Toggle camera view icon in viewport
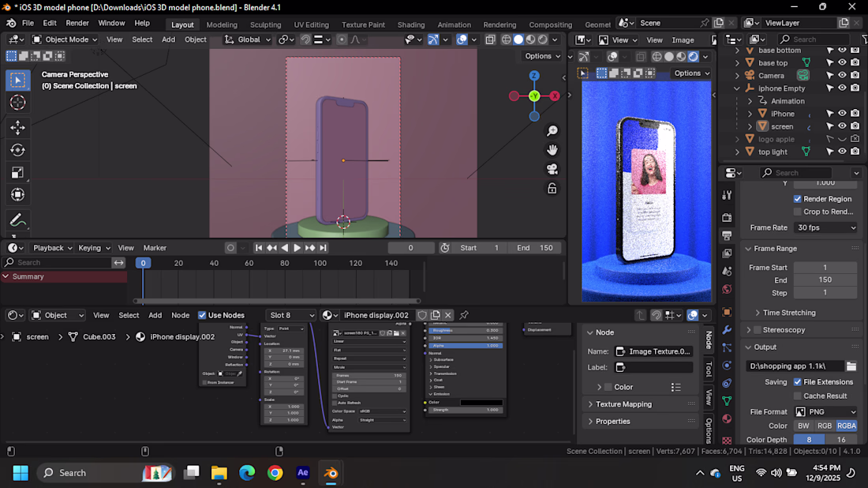 coord(552,169)
